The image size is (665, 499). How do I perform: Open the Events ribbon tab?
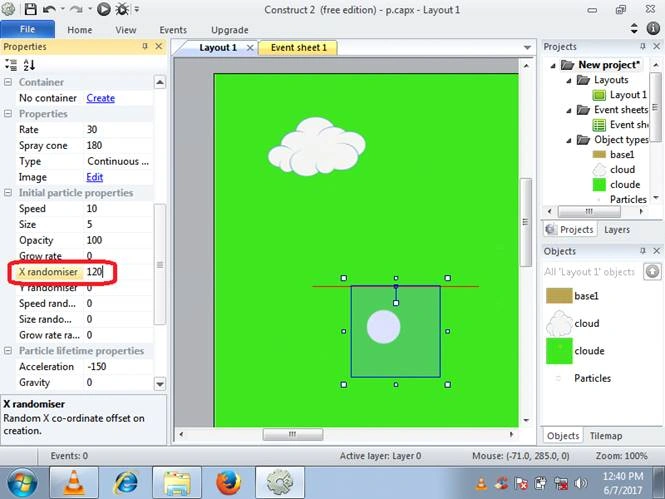[x=173, y=30]
